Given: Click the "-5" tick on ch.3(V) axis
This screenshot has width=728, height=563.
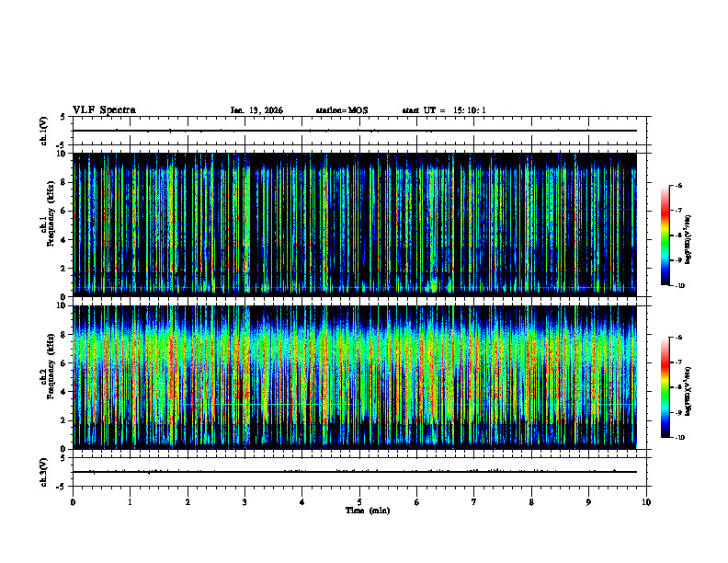Looking at the screenshot, I should pyautogui.click(x=63, y=487).
